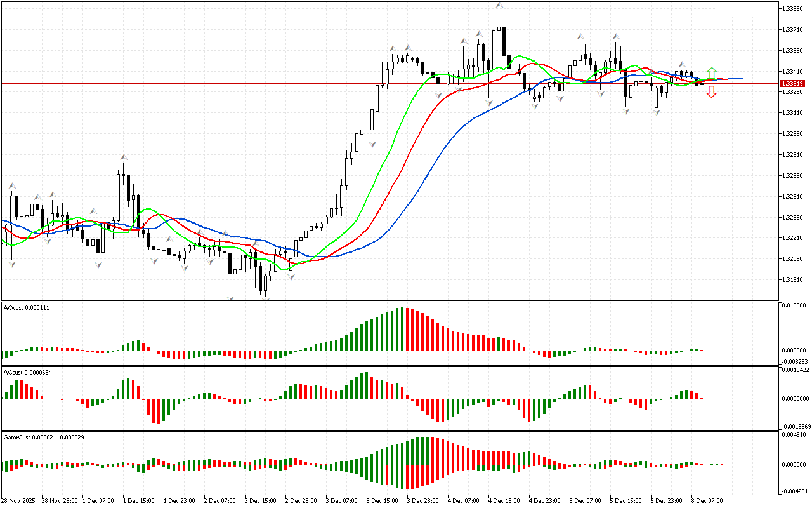
Task: Select the fractal marker above the highest candle
Action: [x=499, y=5]
